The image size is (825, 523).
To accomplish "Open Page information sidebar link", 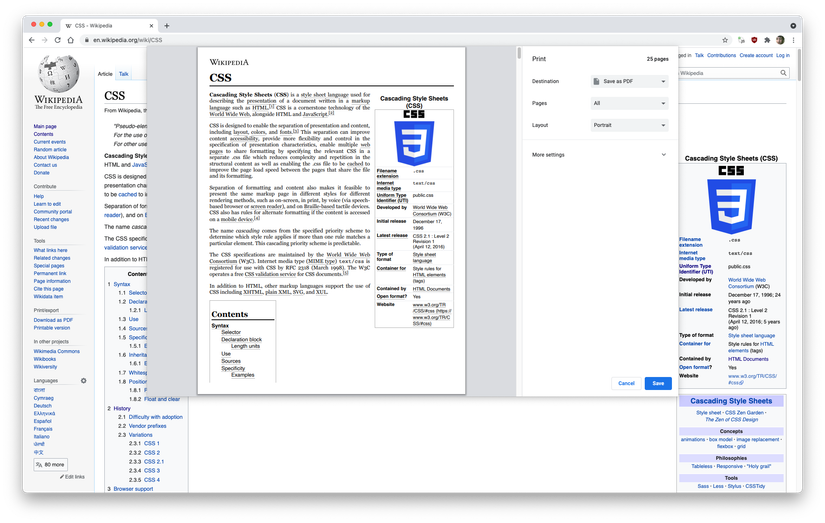I will pos(52,281).
